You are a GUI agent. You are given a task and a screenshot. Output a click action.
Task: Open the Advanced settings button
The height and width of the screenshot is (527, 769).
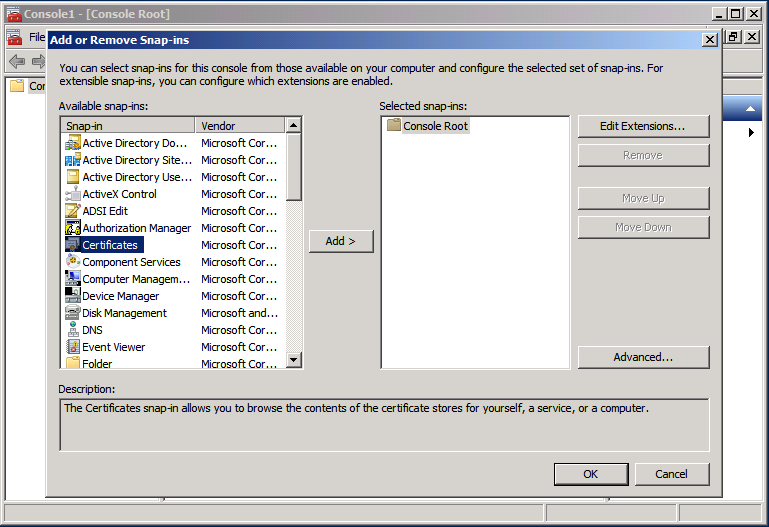[x=642, y=357]
